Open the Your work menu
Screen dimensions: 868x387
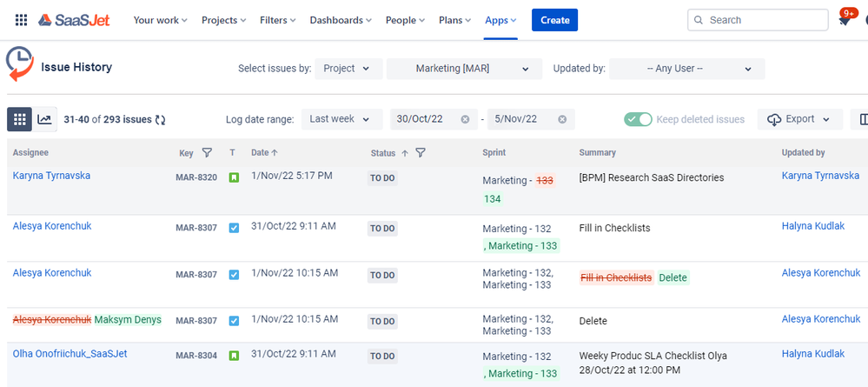161,20
